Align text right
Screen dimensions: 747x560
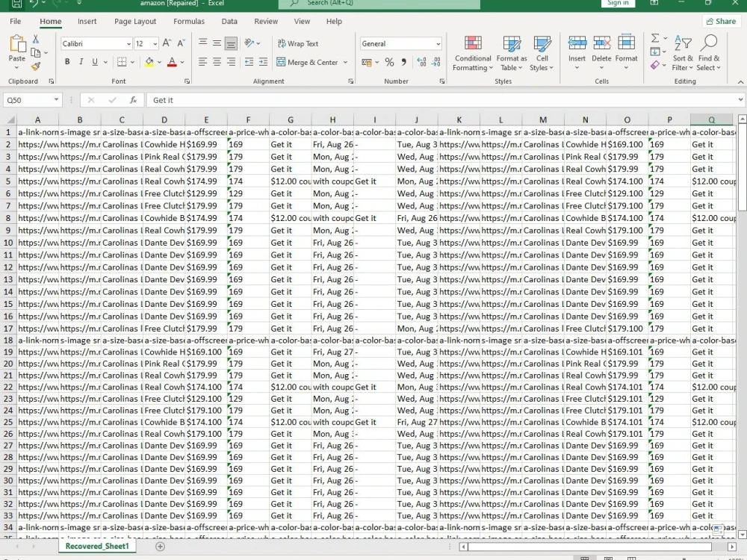[x=231, y=62]
